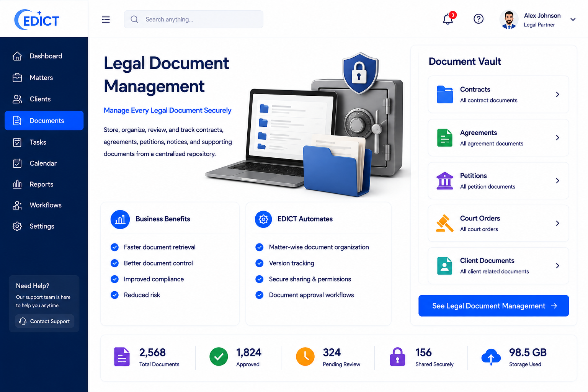This screenshot has width=588, height=392.
Task: Click the Matters briefcase icon
Action: 17,78
